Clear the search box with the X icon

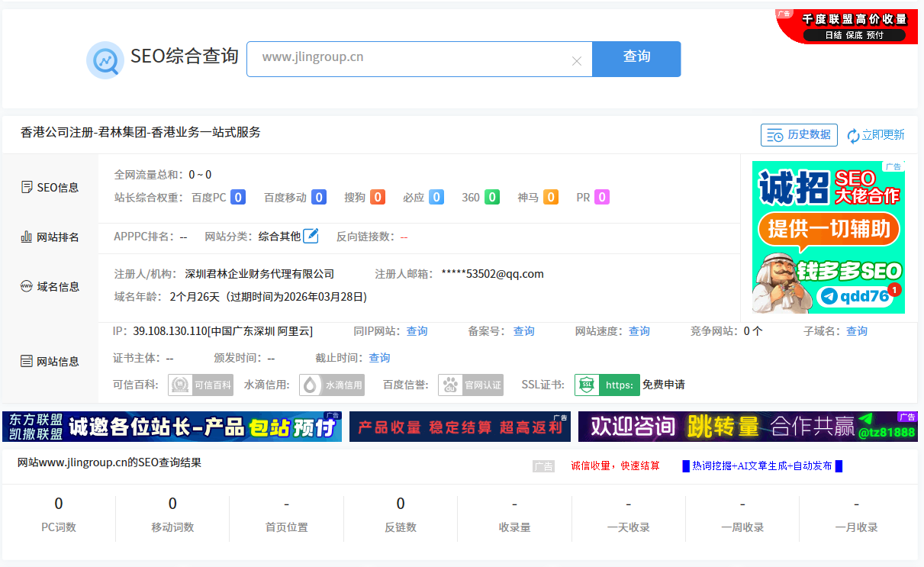577,61
